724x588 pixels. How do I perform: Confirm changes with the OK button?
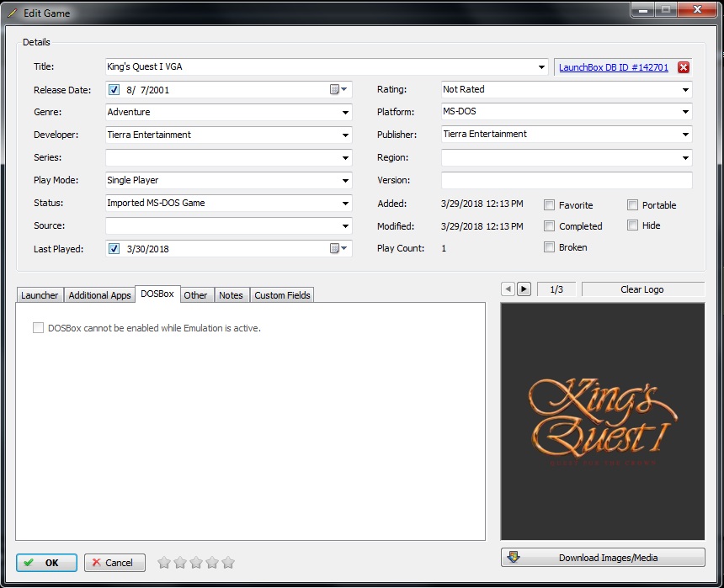(x=46, y=563)
